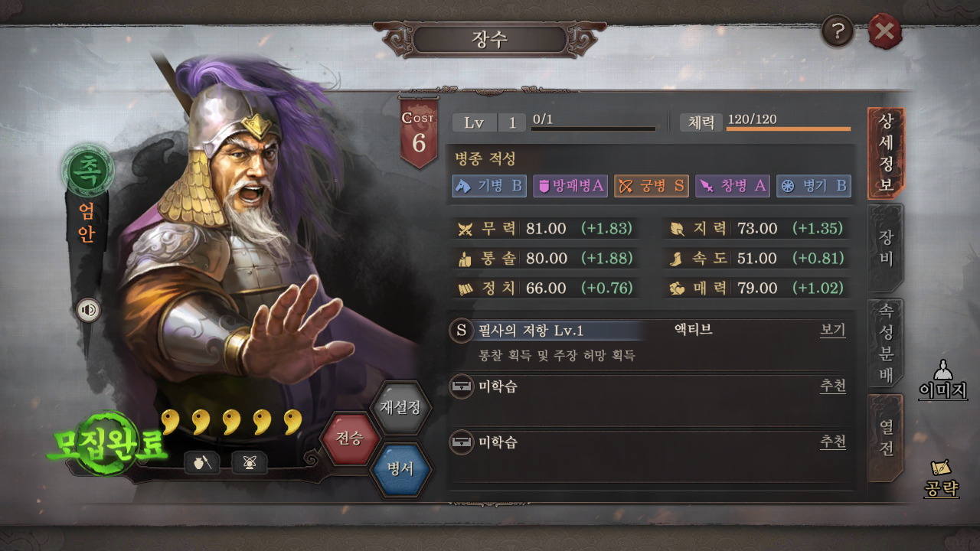Switch to the 속성분배 tab
980x551 pixels.
click(886, 343)
